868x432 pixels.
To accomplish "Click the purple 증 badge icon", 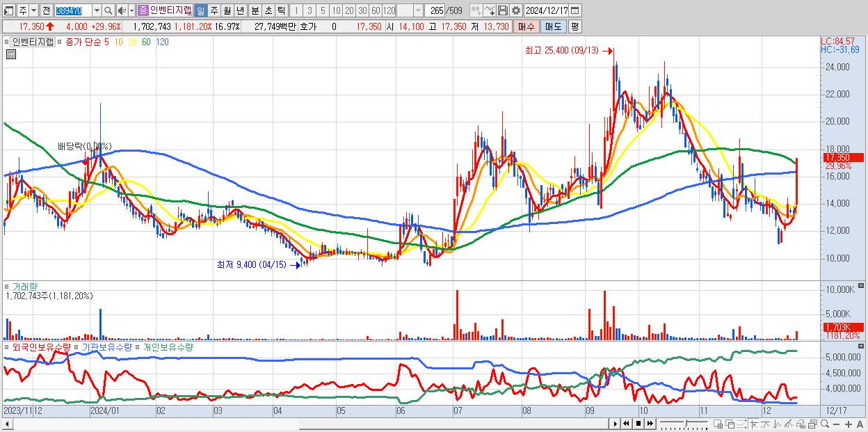I will 142,10.
